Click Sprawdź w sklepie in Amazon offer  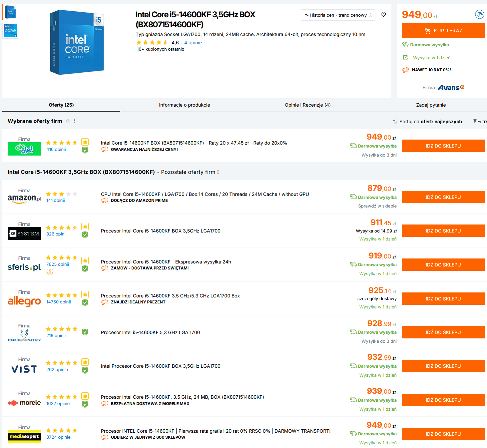(377, 206)
